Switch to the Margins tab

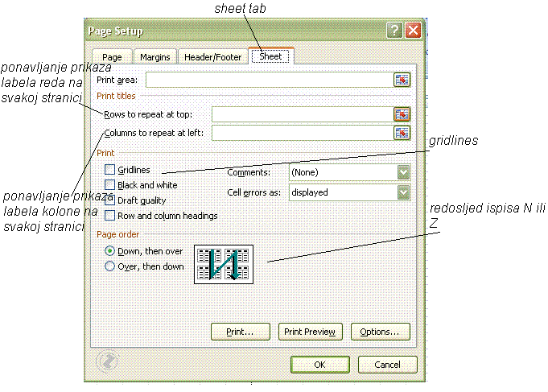pyautogui.click(x=155, y=57)
